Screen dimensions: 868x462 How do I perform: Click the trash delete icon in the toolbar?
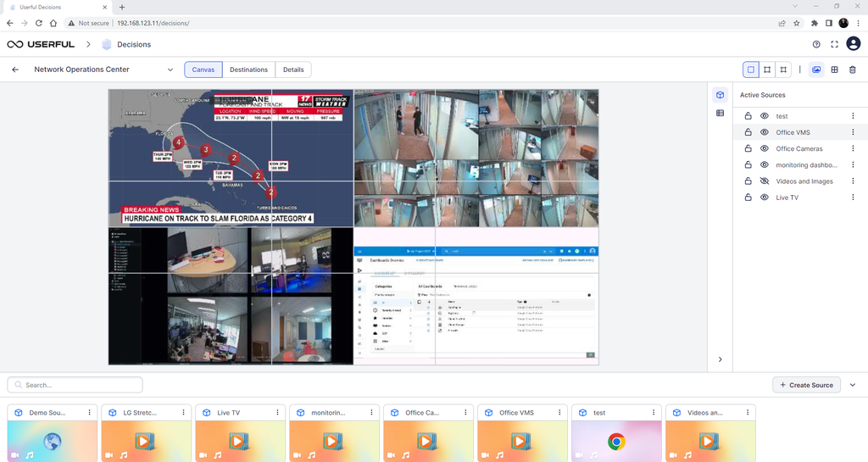click(x=853, y=70)
